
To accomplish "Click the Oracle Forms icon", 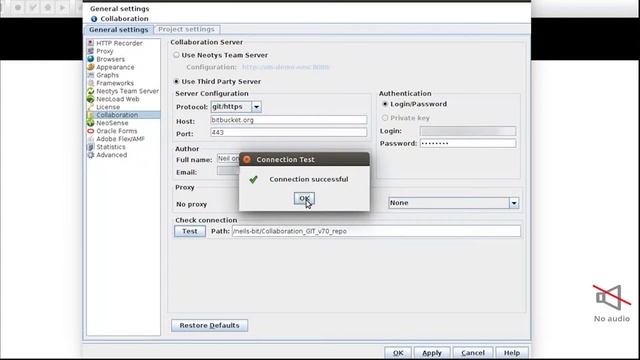I will [x=91, y=131].
